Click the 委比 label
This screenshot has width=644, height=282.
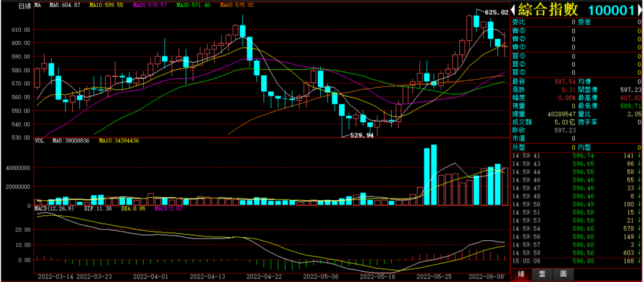point(518,21)
